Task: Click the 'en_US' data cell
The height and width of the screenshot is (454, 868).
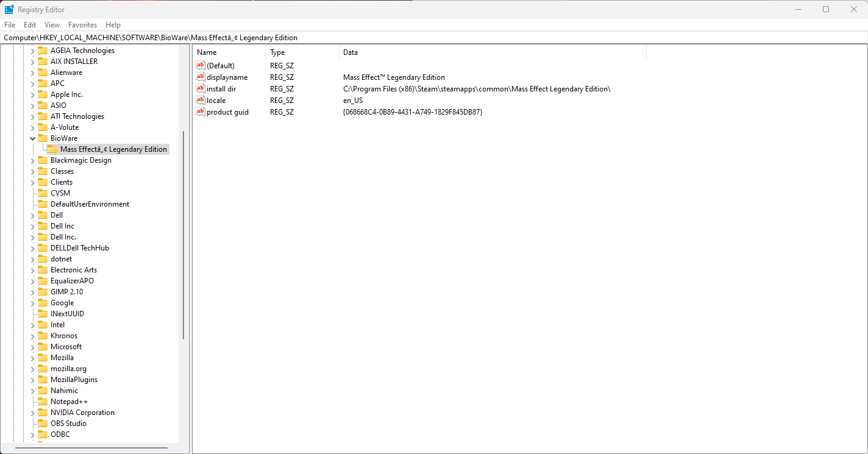Action: coord(353,101)
